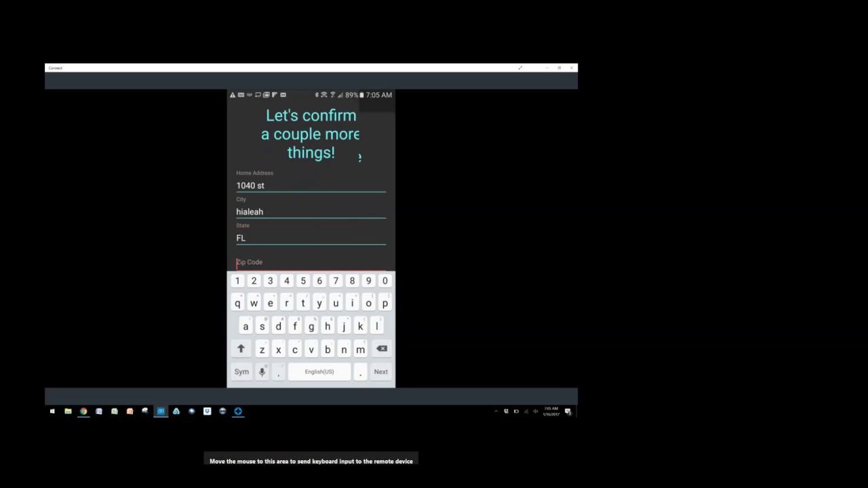Screen dimensions: 868x488
Task: Tap the number 1 key
Action: click(x=237, y=281)
